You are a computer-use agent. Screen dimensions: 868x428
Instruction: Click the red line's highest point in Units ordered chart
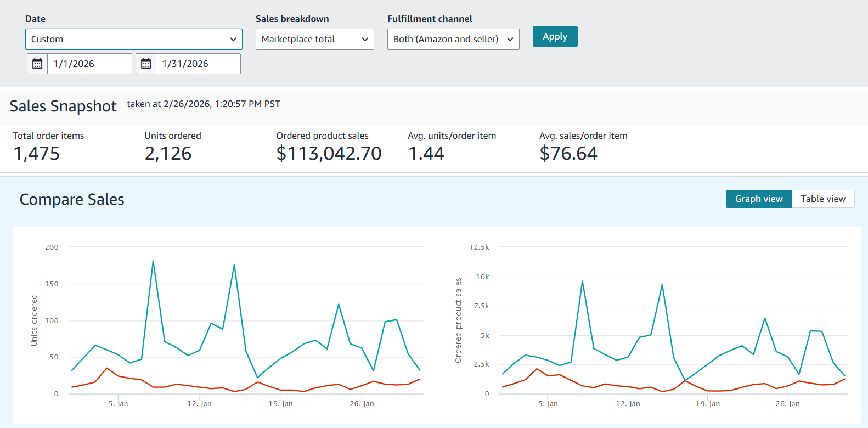tap(107, 368)
